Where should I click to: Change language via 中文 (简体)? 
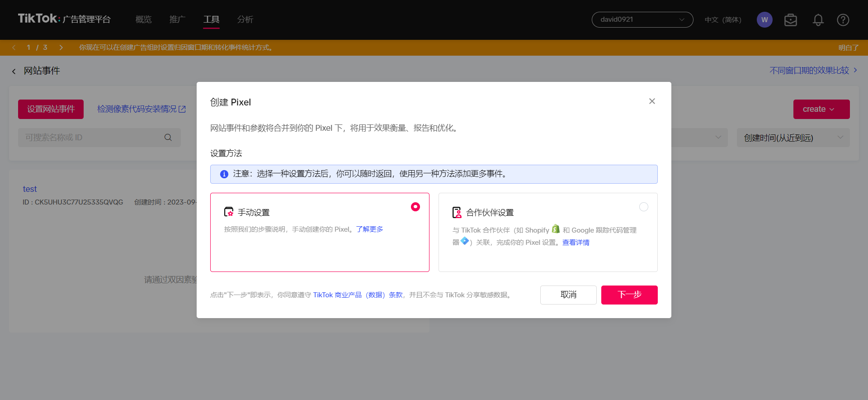pos(723,20)
